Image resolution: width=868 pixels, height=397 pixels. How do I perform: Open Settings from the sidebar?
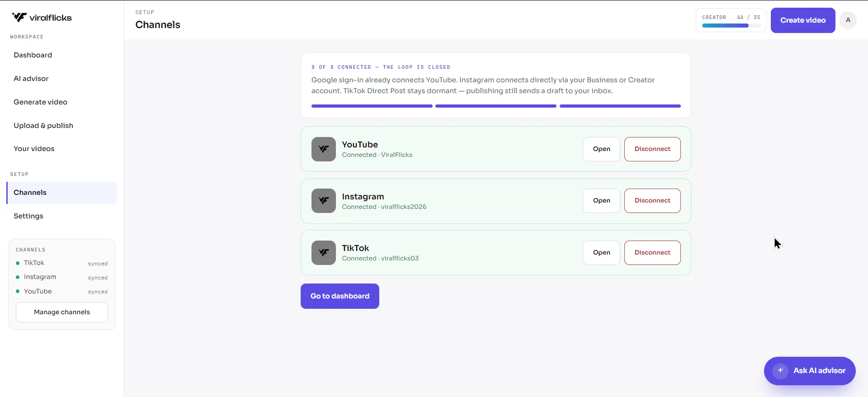(62, 216)
